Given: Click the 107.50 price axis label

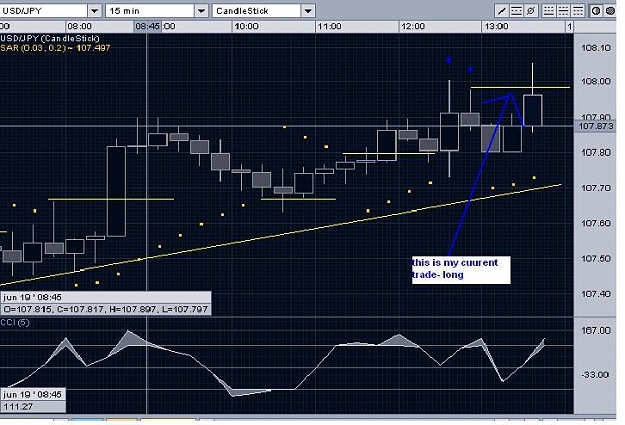Looking at the screenshot, I should pos(596,259).
